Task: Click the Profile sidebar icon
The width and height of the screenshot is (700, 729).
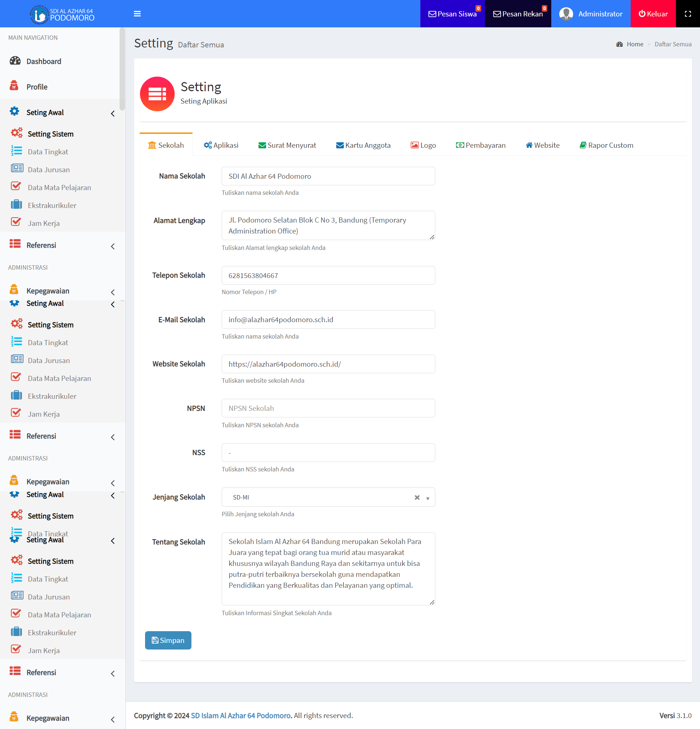Action: 14,86
